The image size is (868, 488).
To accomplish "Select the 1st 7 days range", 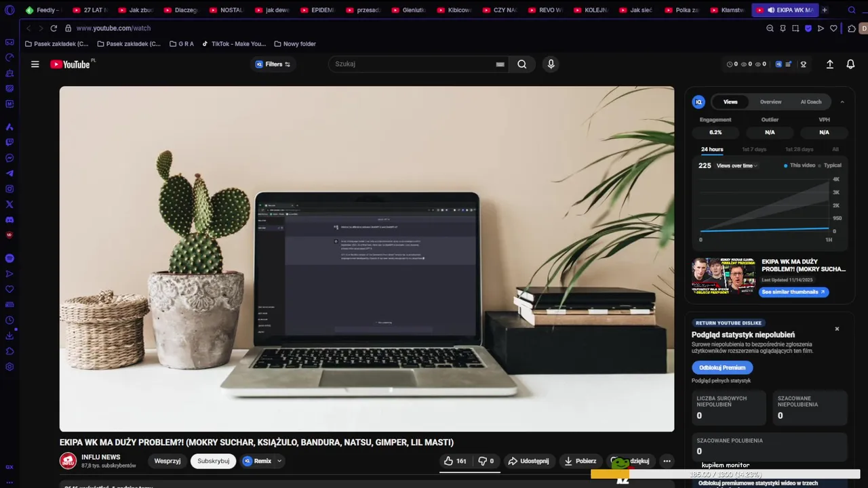I will pyautogui.click(x=754, y=149).
